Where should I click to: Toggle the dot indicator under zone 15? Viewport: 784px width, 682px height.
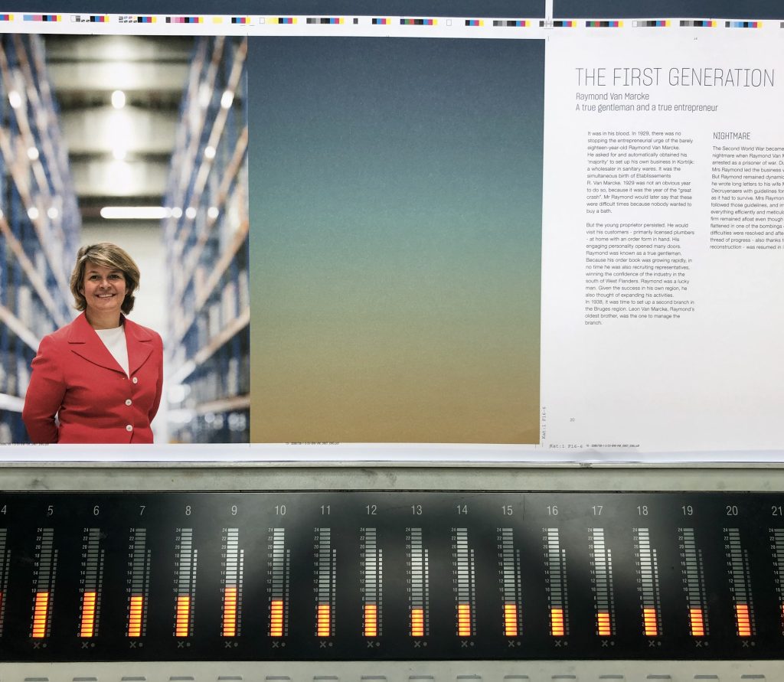point(518,644)
